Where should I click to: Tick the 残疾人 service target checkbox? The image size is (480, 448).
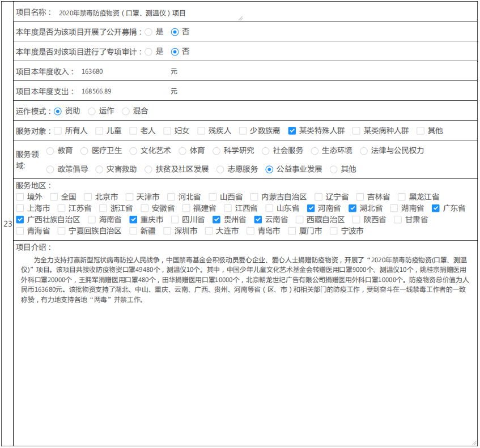click(197, 131)
